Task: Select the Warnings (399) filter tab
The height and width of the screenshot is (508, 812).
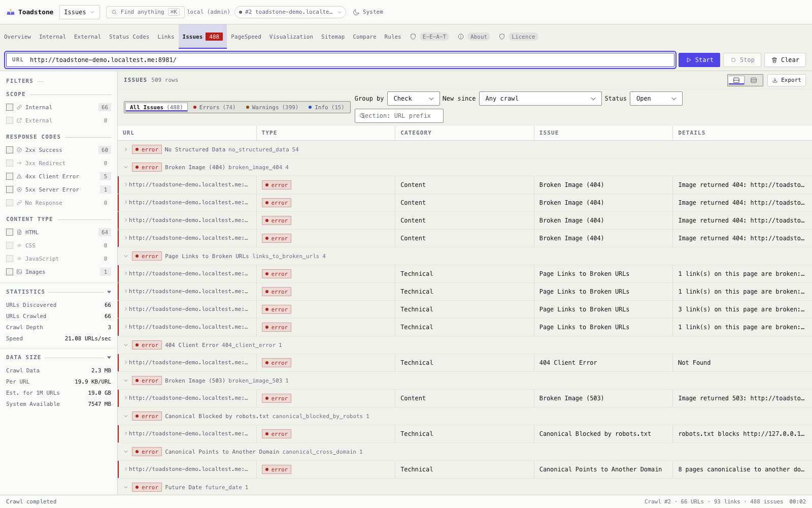Action: [x=272, y=107]
